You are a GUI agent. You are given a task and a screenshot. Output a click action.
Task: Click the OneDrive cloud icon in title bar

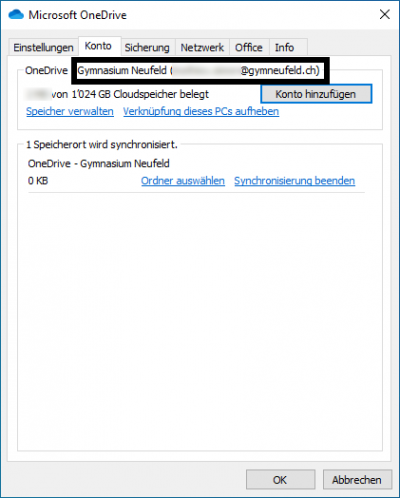pyautogui.click(x=16, y=15)
